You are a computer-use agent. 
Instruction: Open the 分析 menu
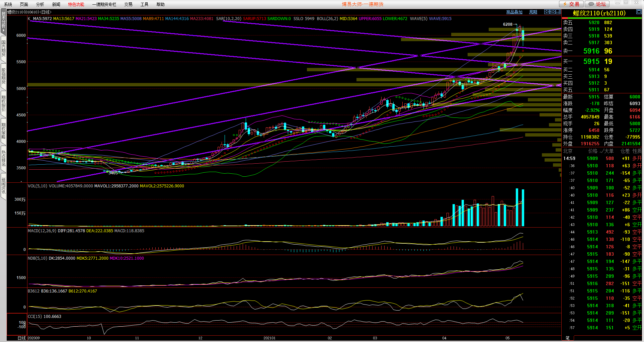coord(40,4)
